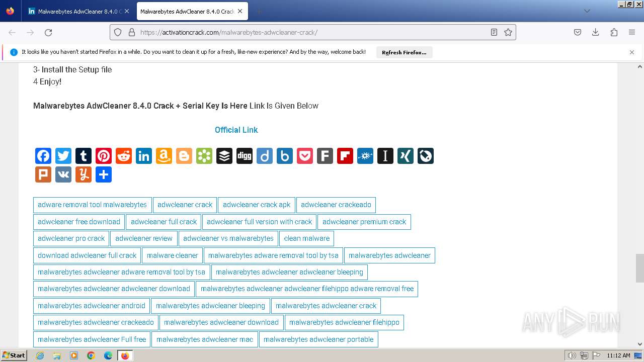This screenshot has width=644, height=362.
Task: Click the Save to Pocket toolbar icon
Action: 578,32
